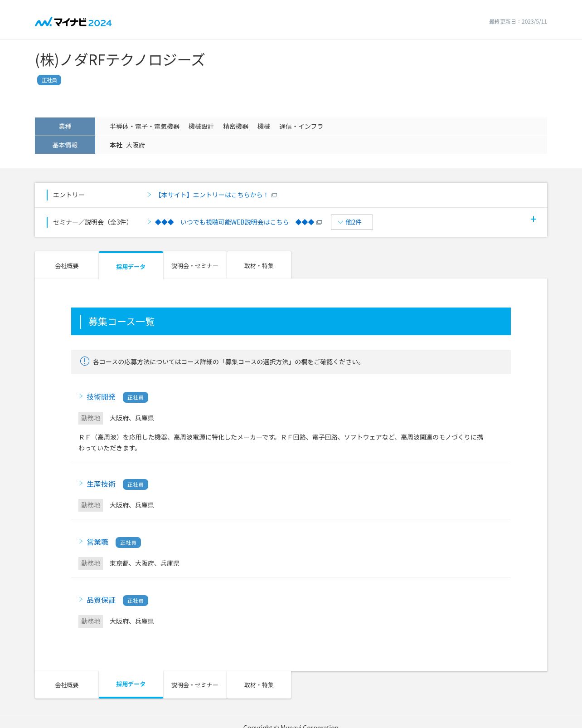Open the 営業職 course link

pyautogui.click(x=97, y=542)
